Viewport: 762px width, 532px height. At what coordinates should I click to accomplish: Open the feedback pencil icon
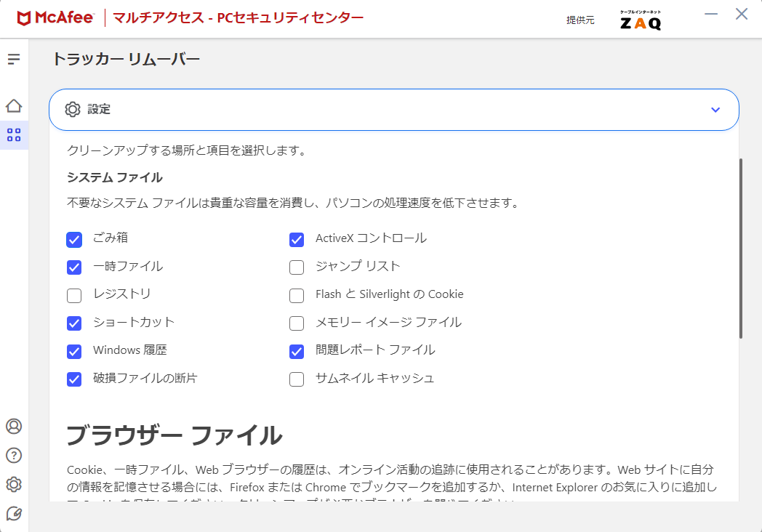tap(14, 514)
